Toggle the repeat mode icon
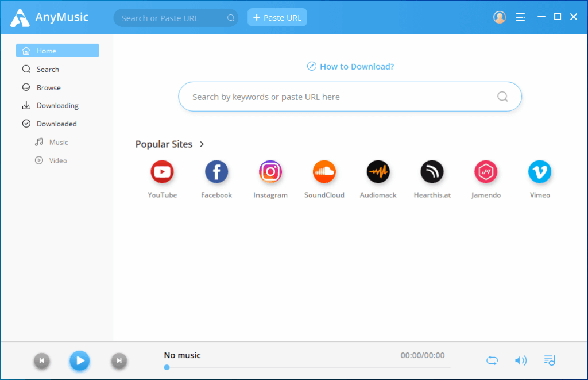588x380 pixels. click(492, 360)
